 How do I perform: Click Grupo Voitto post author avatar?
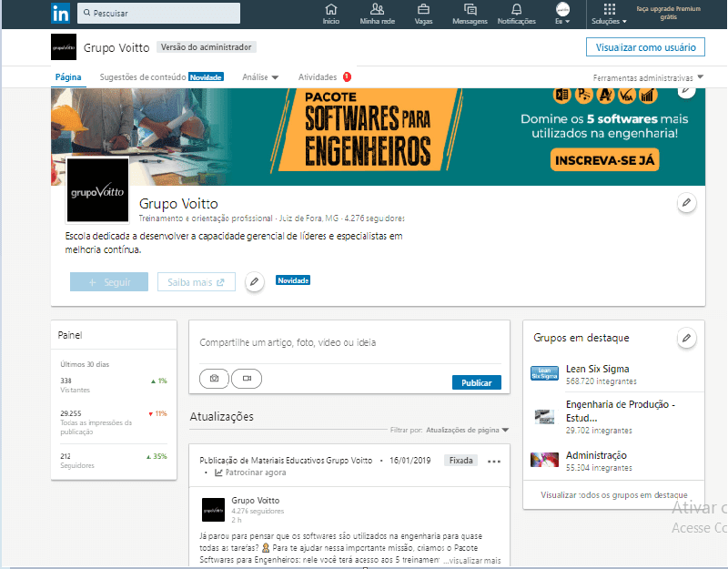point(213,510)
